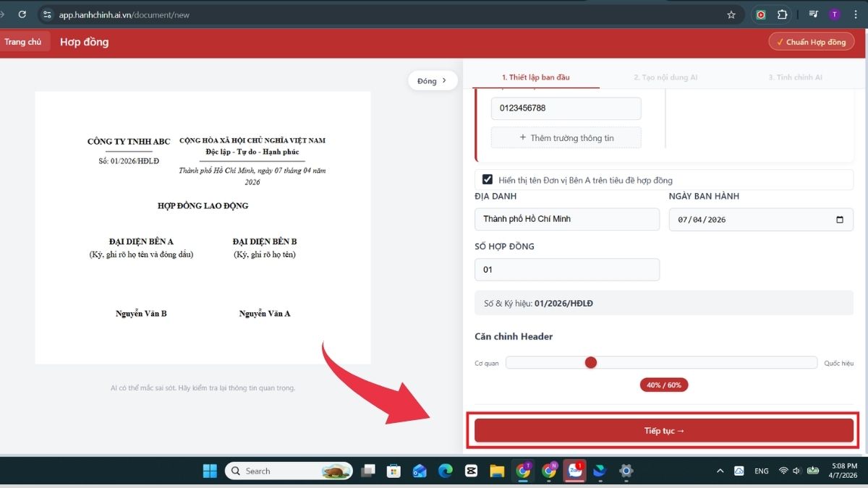868x488 pixels.
Task: Switch ENG input language in tray
Action: tap(762, 471)
